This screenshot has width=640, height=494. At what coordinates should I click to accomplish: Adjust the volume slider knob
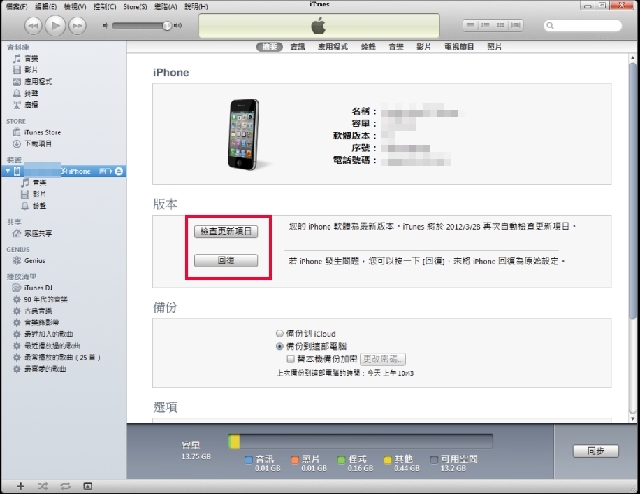tap(167, 26)
